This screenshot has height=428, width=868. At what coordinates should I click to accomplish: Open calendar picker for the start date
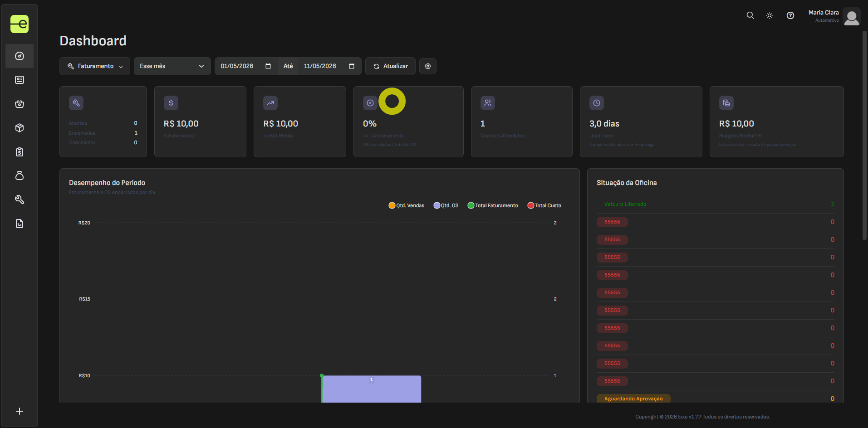(x=268, y=66)
